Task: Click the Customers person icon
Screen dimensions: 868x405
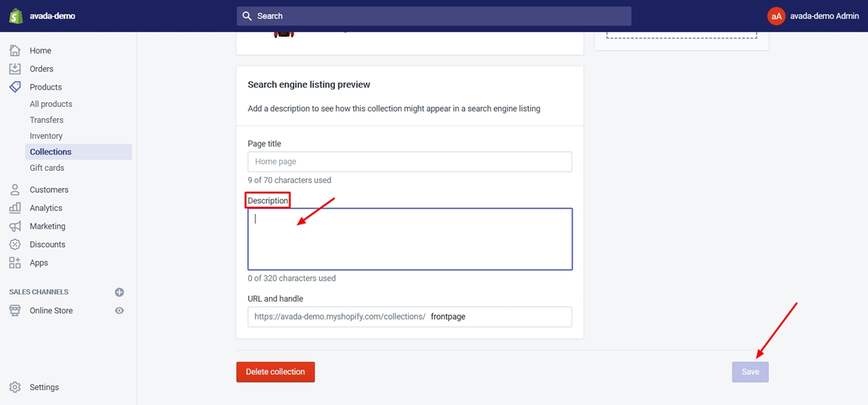Action: tap(15, 189)
